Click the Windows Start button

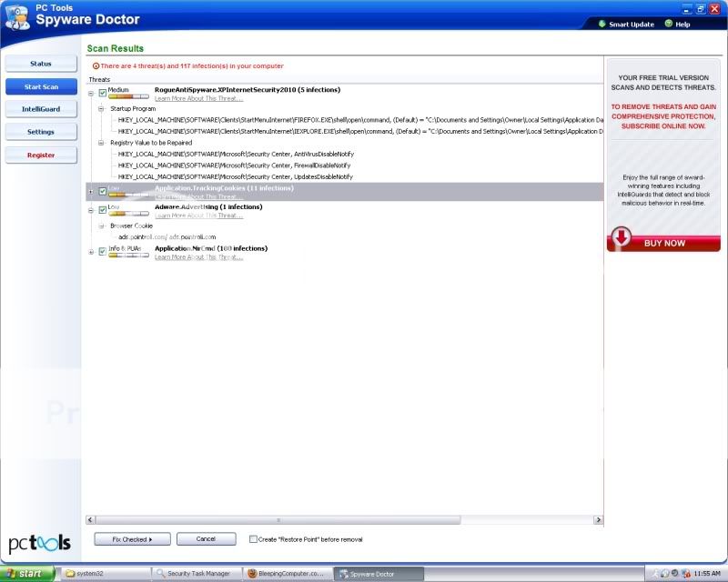point(27,574)
